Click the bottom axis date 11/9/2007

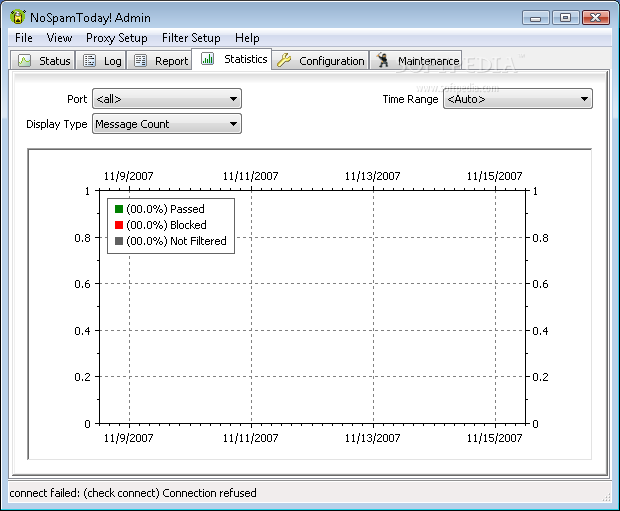click(x=129, y=438)
